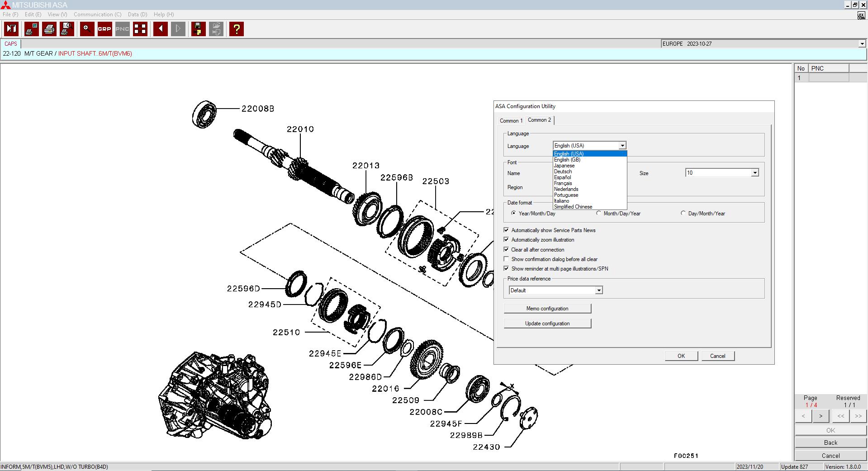Choose English (GB) from the language list
The image size is (868, 471).
[x=590, y=160]
